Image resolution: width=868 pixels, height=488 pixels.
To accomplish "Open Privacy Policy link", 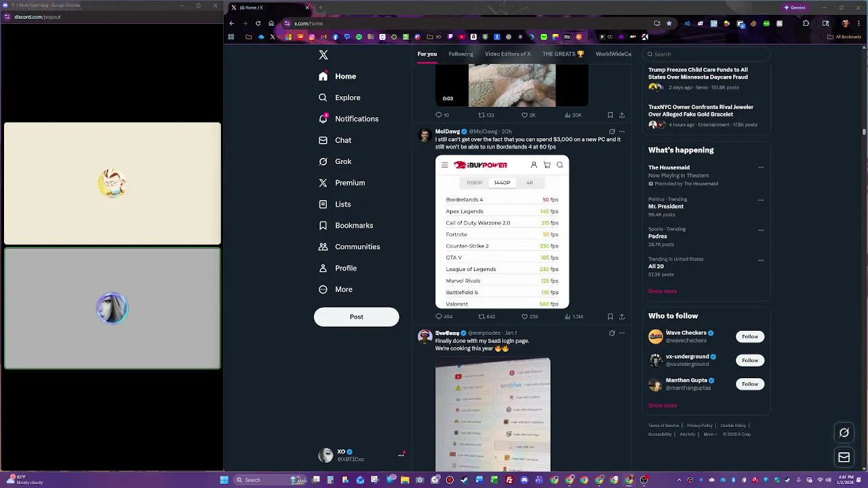I will point(700,426).
